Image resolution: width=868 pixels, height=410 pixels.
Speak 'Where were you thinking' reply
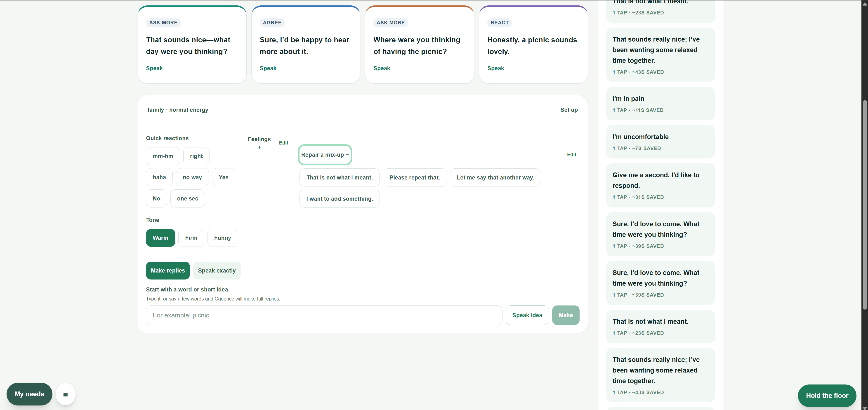pyautogui.click(x=381, y=68)
